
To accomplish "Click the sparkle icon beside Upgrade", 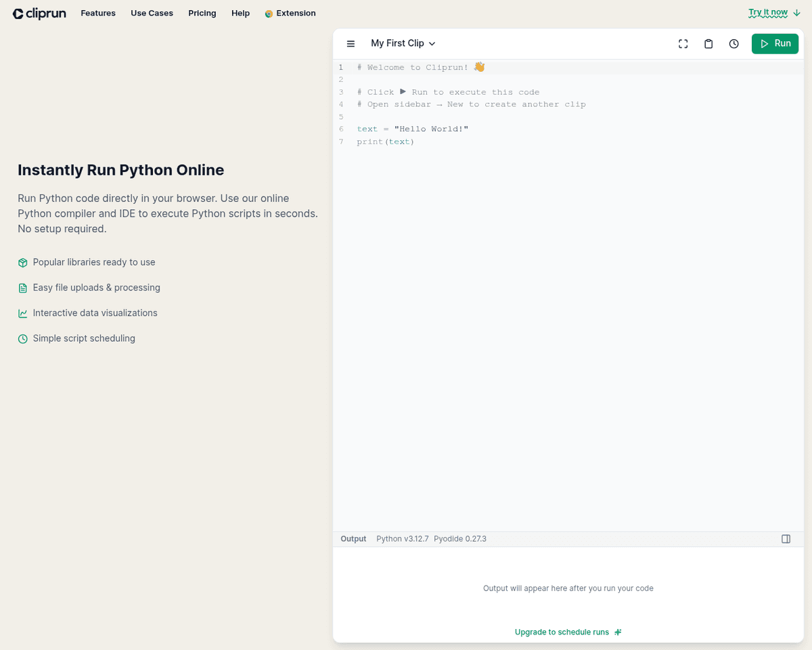I will [x=617, y=632].
